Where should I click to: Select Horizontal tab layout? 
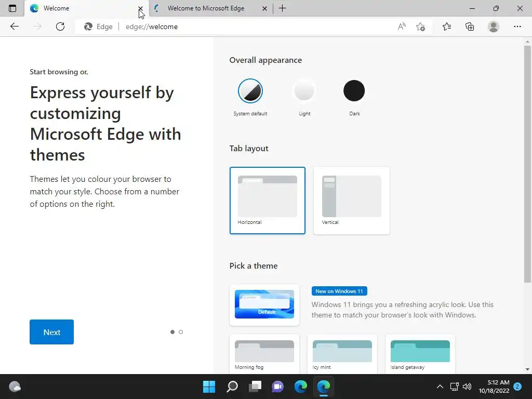(x=268, y=201)
